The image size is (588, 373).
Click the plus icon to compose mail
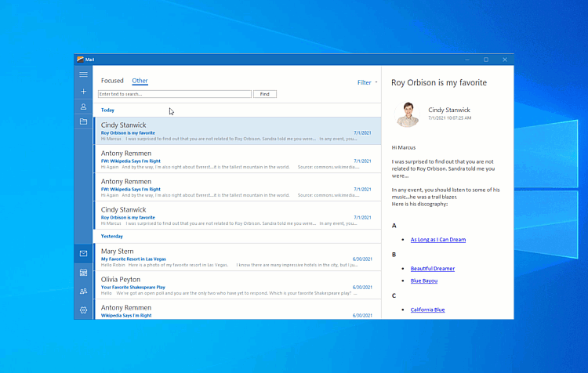83,91
